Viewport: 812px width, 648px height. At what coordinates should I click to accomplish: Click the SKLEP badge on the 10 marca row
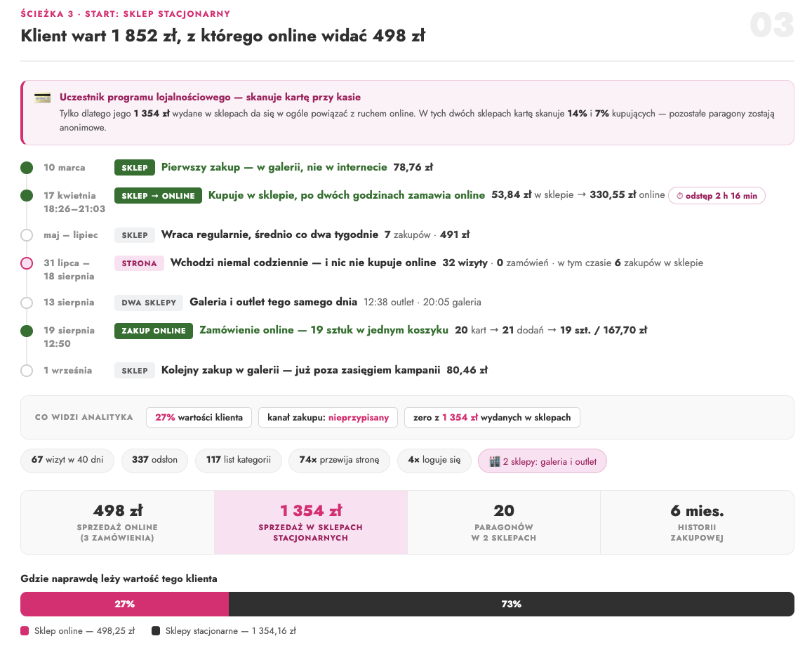(x=135, y=168)
